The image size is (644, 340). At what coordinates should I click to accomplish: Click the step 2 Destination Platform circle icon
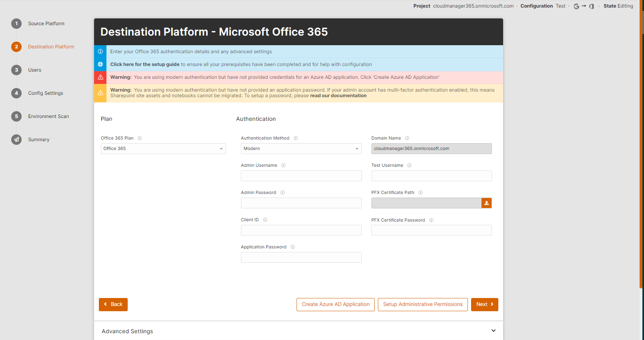16,47
